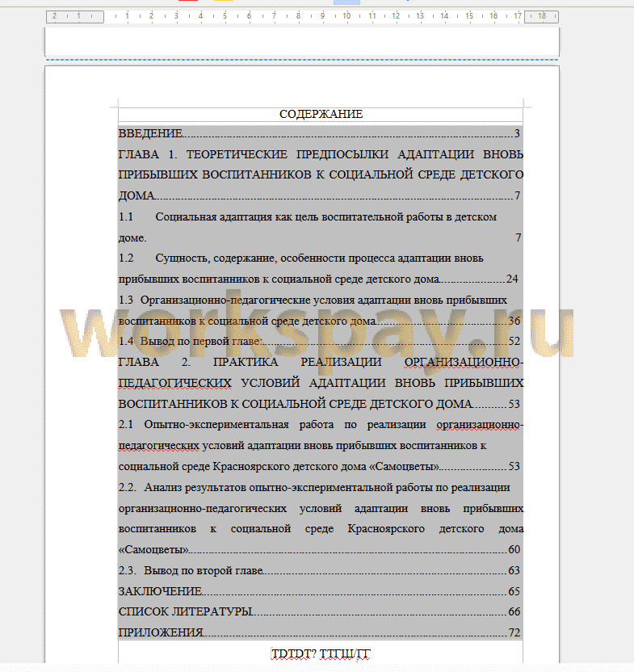Click the word Красноярского in entry 2.1

click(251, 466)
